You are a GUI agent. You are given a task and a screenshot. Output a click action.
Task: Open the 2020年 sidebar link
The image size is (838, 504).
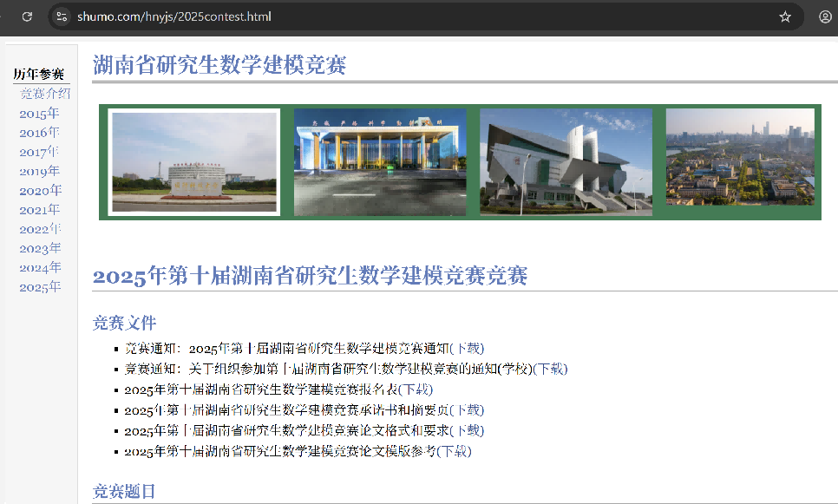coord(41,190)
